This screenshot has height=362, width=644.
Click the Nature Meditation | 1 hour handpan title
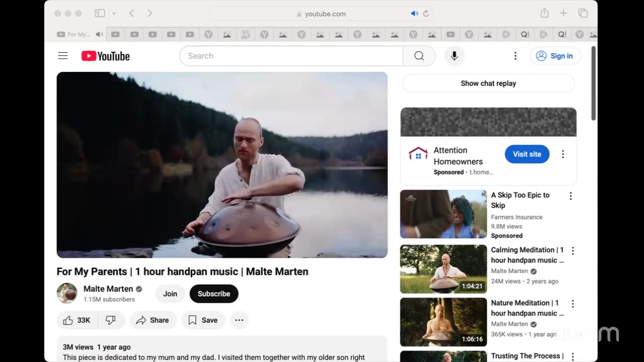(527, 308)
